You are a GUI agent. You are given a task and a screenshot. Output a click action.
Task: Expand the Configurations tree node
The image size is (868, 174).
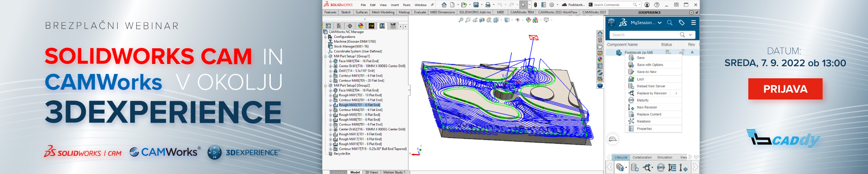(325, 37)
